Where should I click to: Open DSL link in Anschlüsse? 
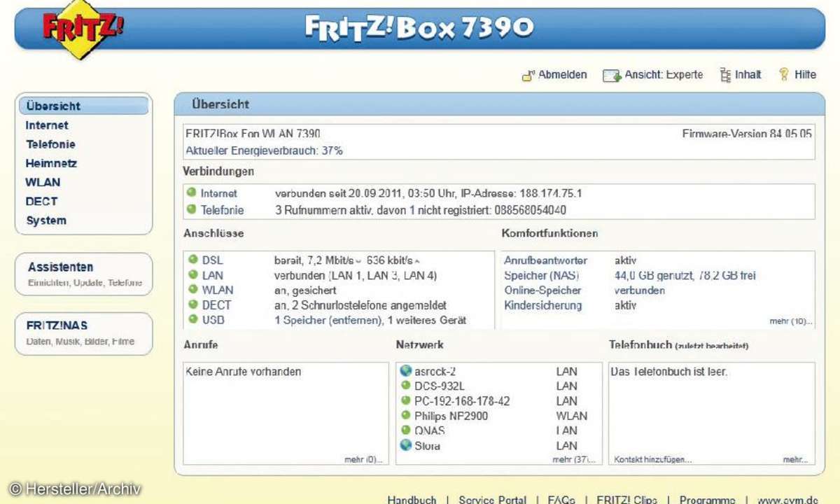(212, 260)
